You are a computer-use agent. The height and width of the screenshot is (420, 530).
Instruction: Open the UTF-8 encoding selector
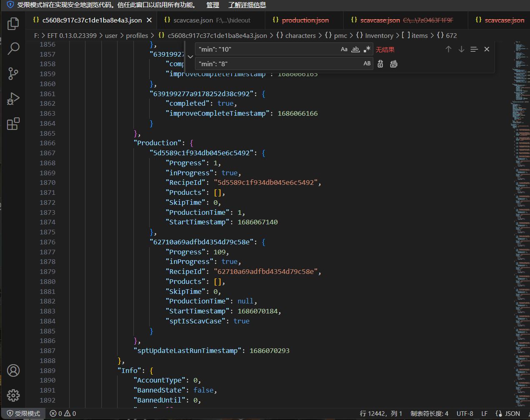click(465, 413)
